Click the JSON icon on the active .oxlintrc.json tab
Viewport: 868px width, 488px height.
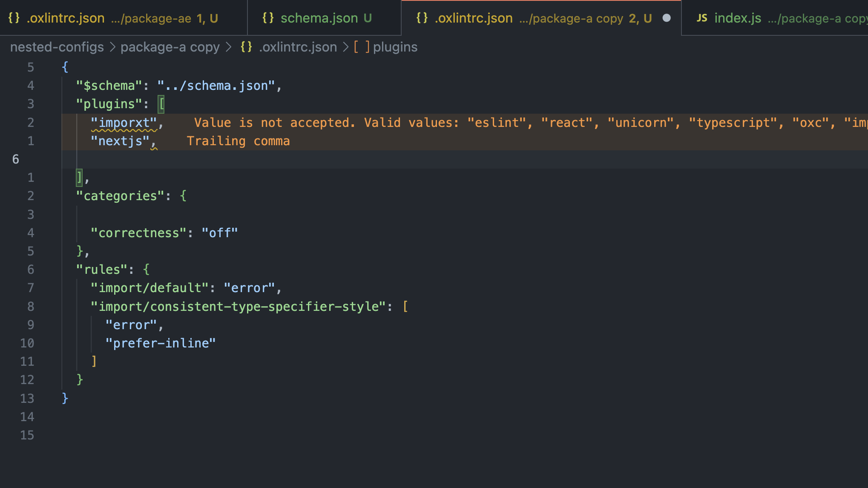[423, 18]
